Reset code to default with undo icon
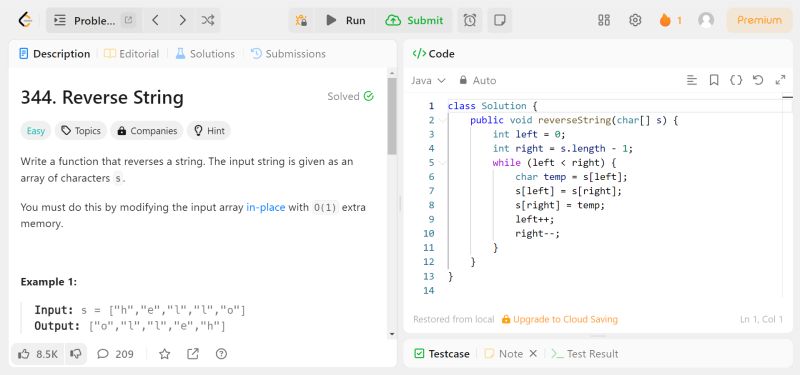 pos(758,80)
